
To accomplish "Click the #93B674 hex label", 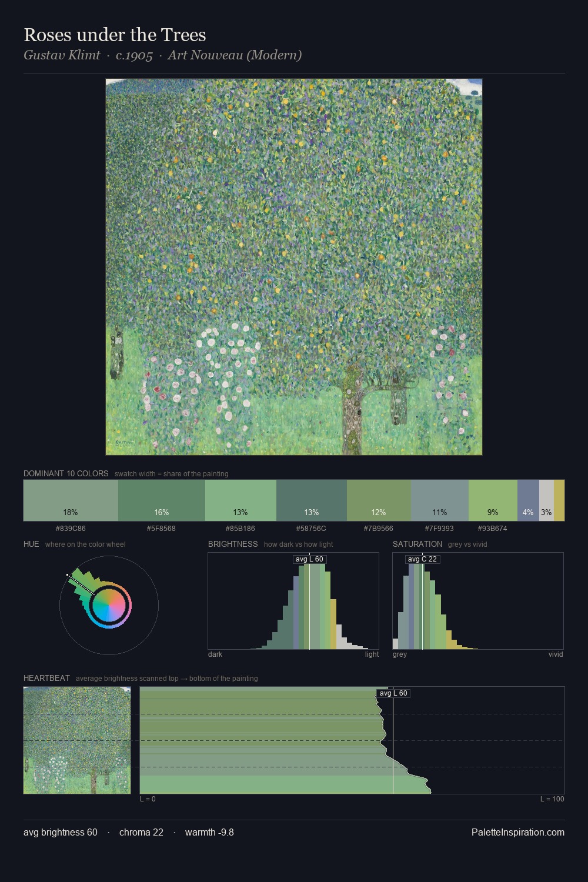I will point(493,529).
